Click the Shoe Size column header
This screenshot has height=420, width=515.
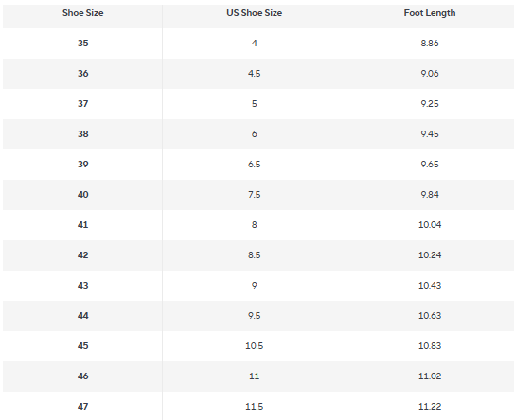[x=82, y=13]
